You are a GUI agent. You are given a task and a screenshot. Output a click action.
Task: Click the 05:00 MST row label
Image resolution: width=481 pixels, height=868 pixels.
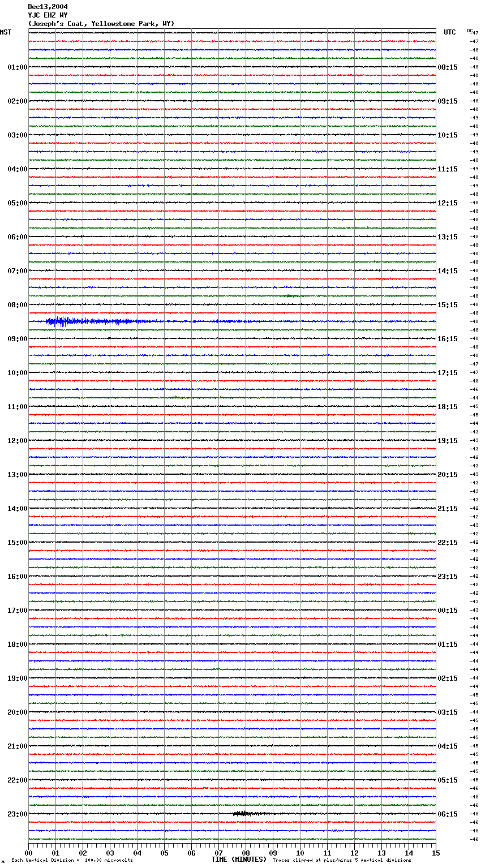(18, 203)
